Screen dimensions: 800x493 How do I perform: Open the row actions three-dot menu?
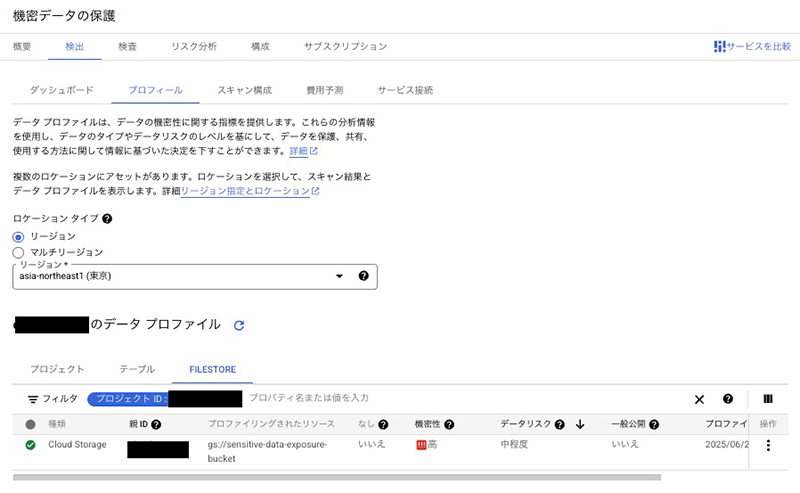[768, 445]
